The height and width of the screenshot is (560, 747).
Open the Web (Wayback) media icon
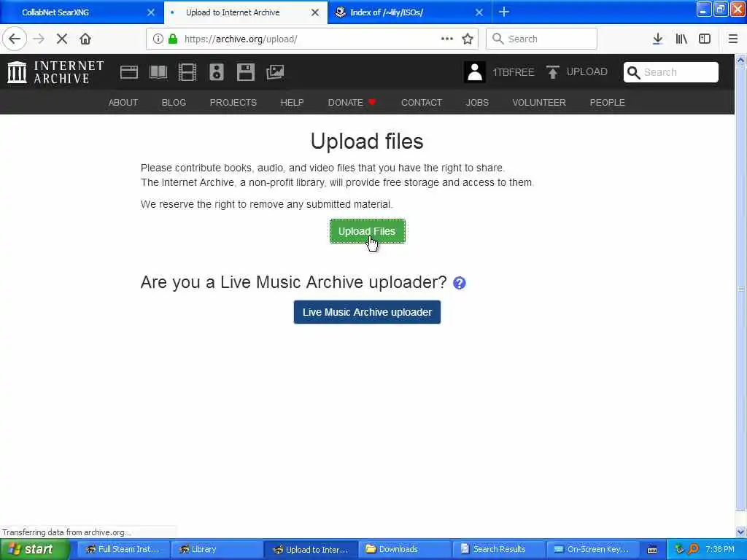click(129, 72)
